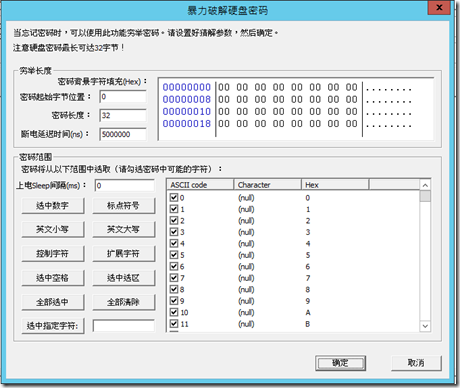Viewport: 460px width, 388px height.
Task: Uncheck ASCII code 9 row
Action: pos(174,301)
